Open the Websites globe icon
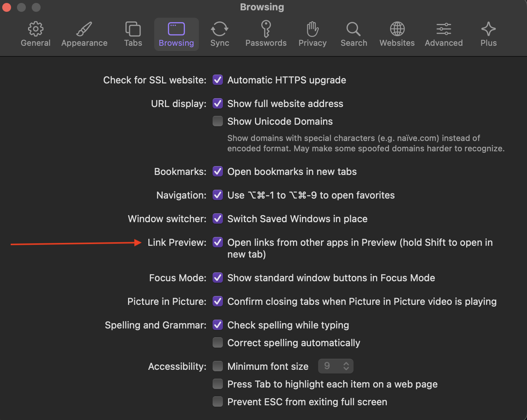 click(397, 29)
